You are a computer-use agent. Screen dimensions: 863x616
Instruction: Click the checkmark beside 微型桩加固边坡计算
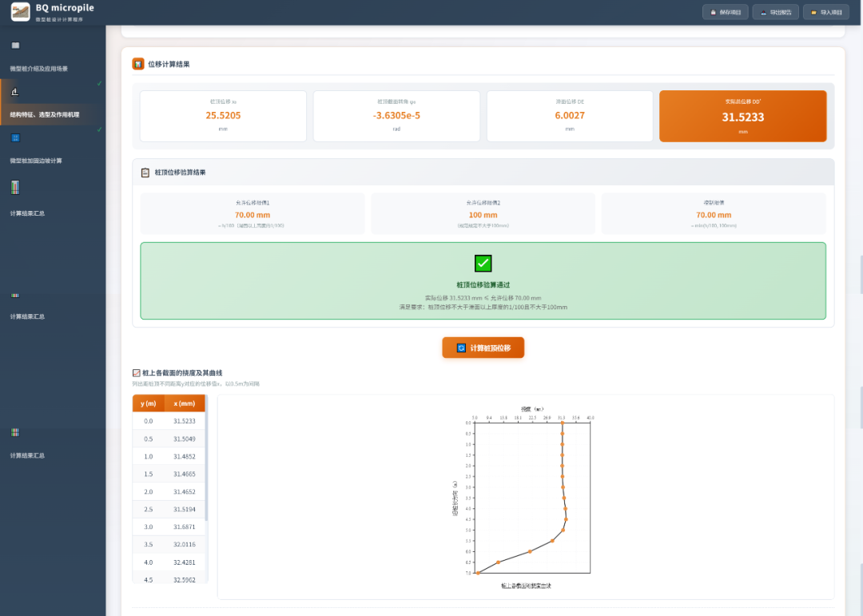(100, 129)
